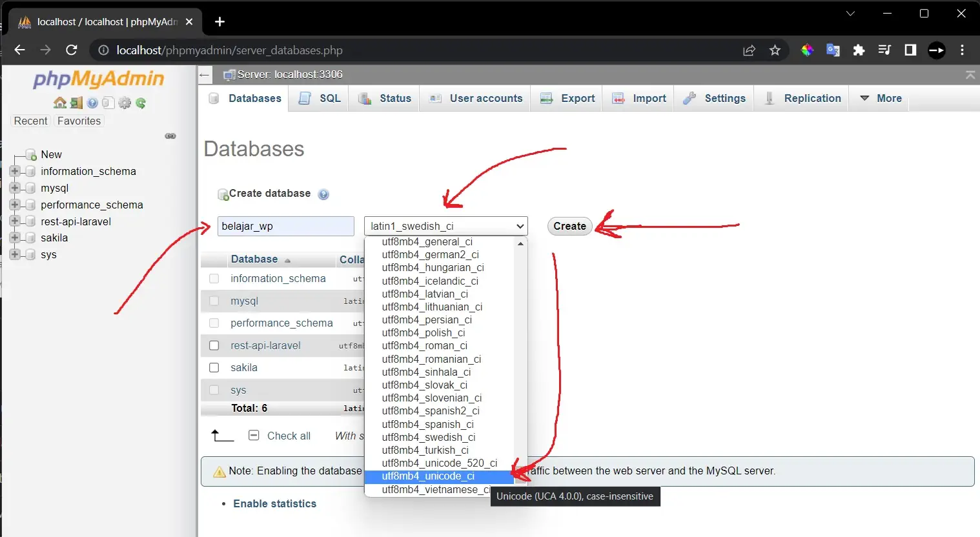The image size is (980, 537).
Task: Click the mysql database cylinder icon
Action: pyautogui.click(x=30, y=188)
